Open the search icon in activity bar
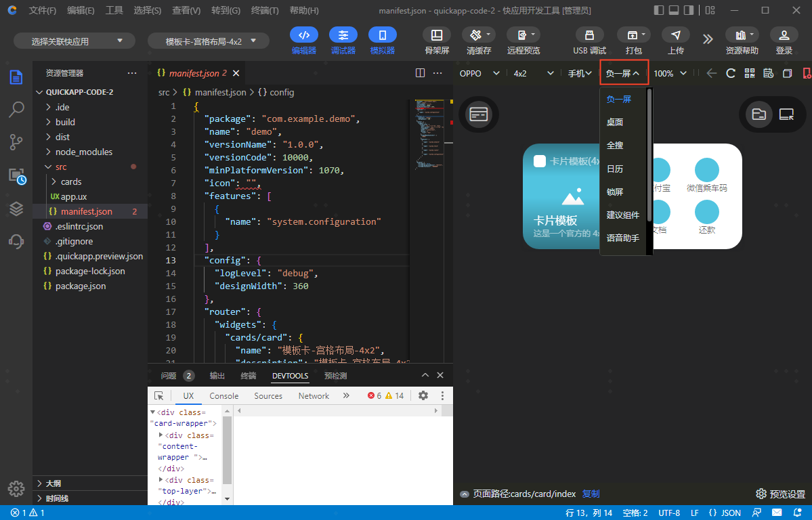The image size is (812, 520). click(17, 110)
